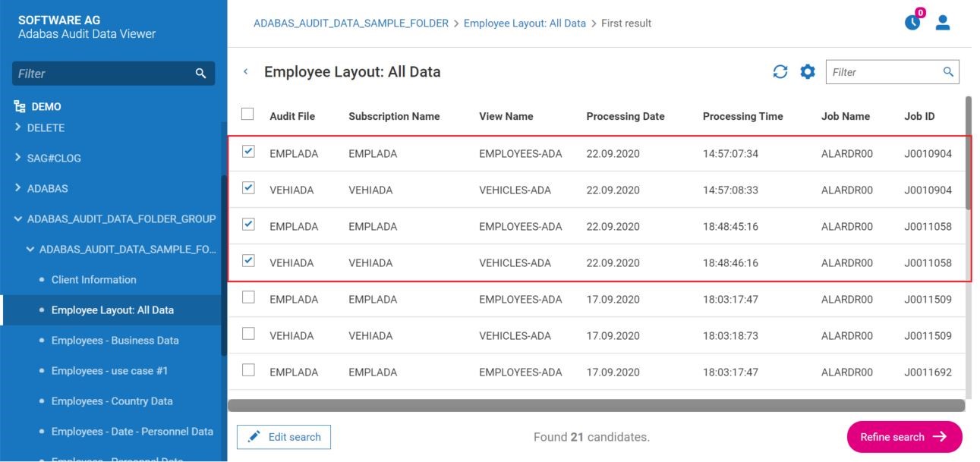
Task: Open Client Information layout
Action: pos(94,279)
